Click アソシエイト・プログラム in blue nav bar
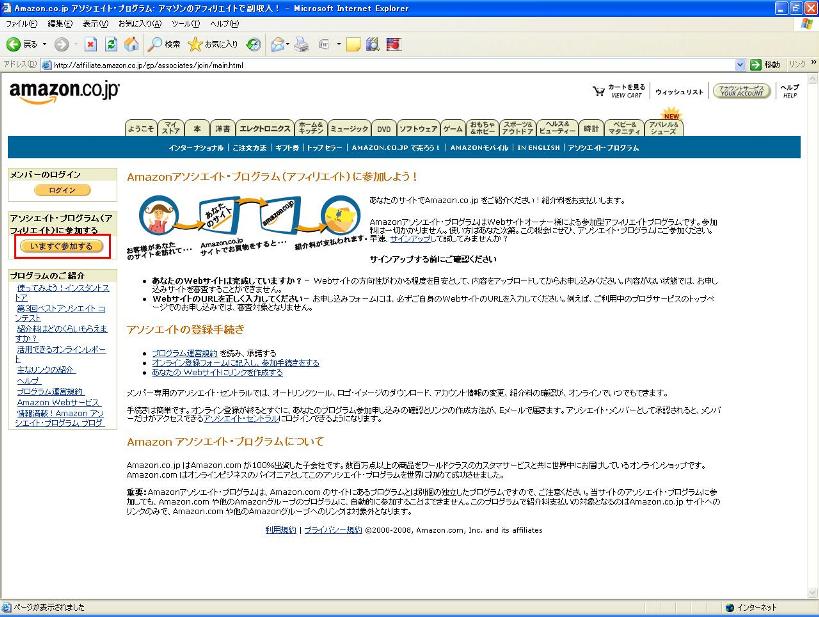 pyautogui.click(x=603, y=148)
